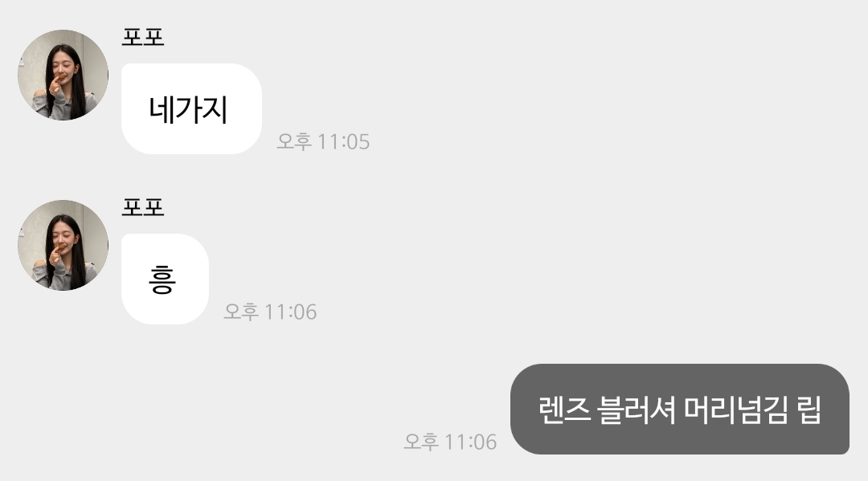Click the word 블러셔 in the sent message

pos(637,410)
